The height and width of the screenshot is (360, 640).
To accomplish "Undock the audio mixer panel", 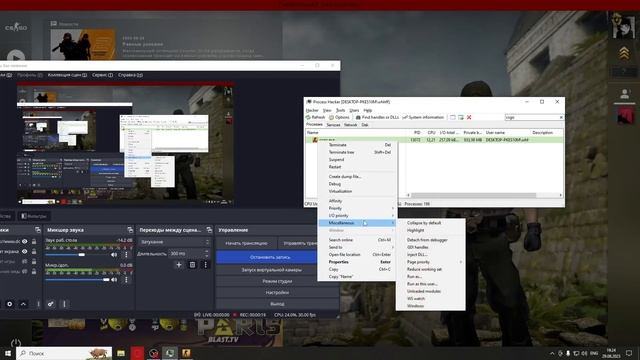I will [130, 230].
